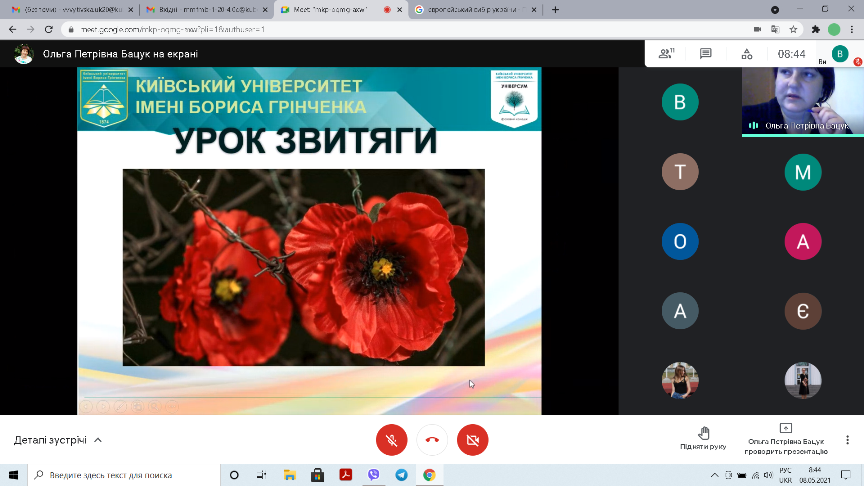Screen dimensions: 864x486
Task: Open more options three-dot menu in Meet
Action: [848, 440]
